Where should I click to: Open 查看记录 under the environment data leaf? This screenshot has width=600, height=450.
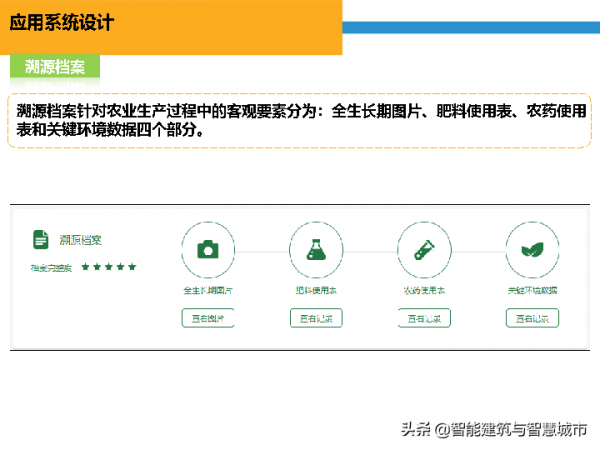click(532, 318)
